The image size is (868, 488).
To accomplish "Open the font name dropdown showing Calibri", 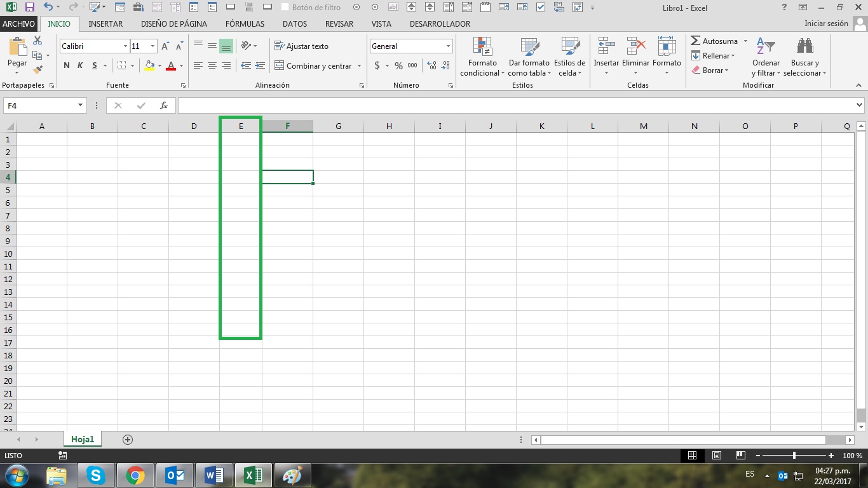I will click(125, 46).
